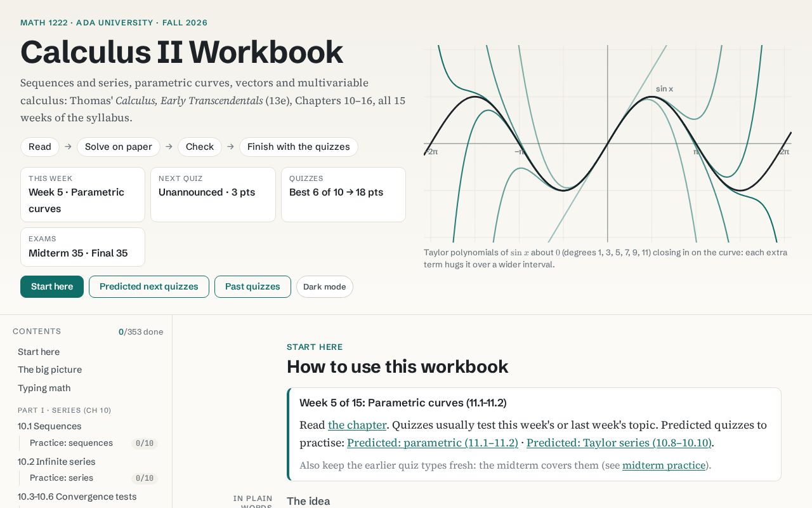Go to 'The big picture' in Contents
The image size is (812, 508).
49,370
